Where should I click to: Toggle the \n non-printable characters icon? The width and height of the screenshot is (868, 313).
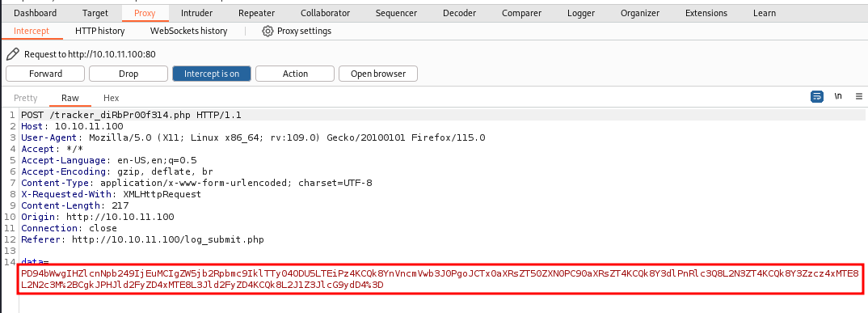(838, 96)
